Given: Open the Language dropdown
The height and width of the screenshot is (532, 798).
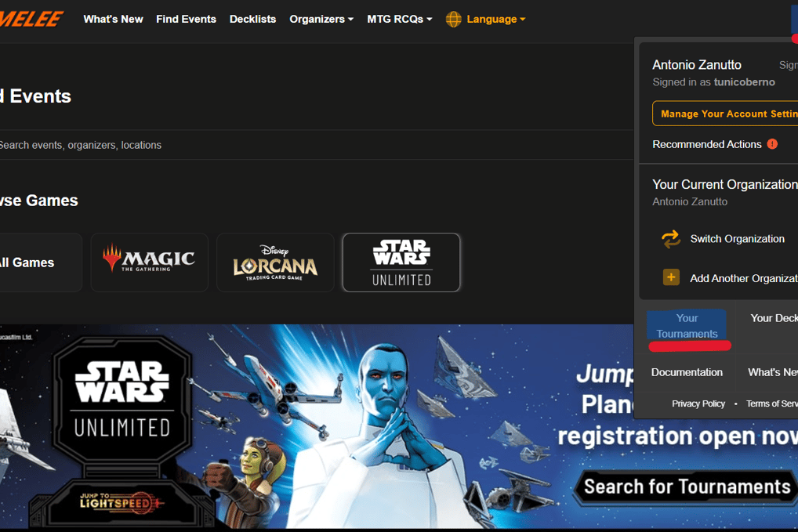Looking at the screenshot, I should 495,20.
